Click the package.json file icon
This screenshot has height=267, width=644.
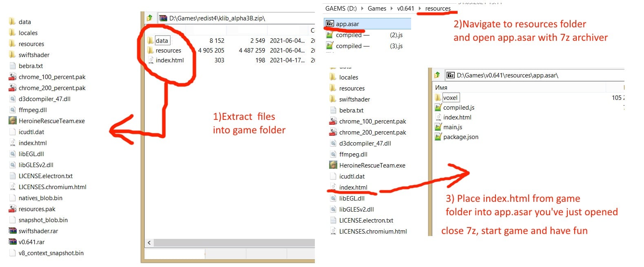(x=438, y=137)
